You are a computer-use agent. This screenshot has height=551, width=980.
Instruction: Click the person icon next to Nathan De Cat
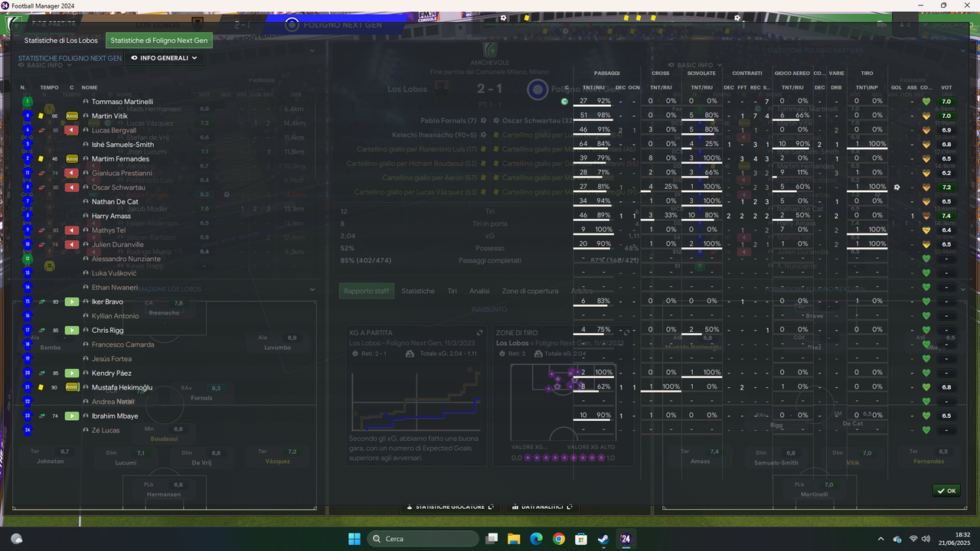click(x=86, y=202)
